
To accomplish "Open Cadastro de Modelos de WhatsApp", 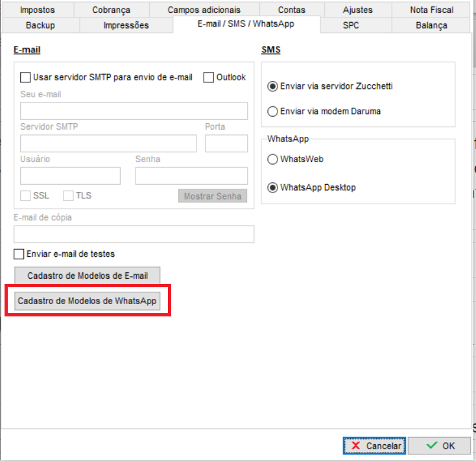I will coord(87,301).
